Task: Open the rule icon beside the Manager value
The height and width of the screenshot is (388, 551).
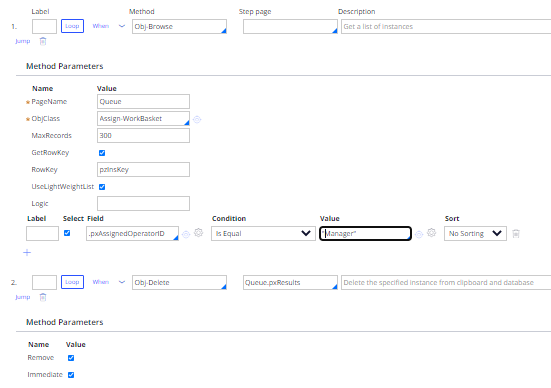Action: 419,234
